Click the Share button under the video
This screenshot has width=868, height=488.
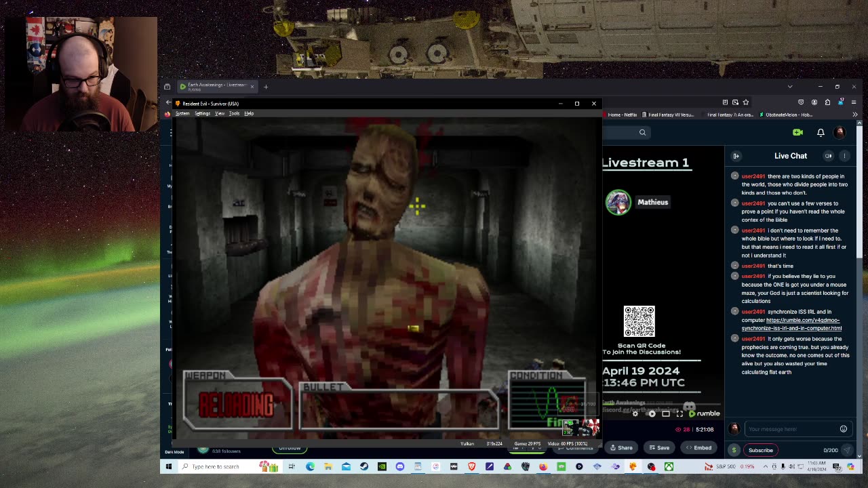click(x=621, y=447)
